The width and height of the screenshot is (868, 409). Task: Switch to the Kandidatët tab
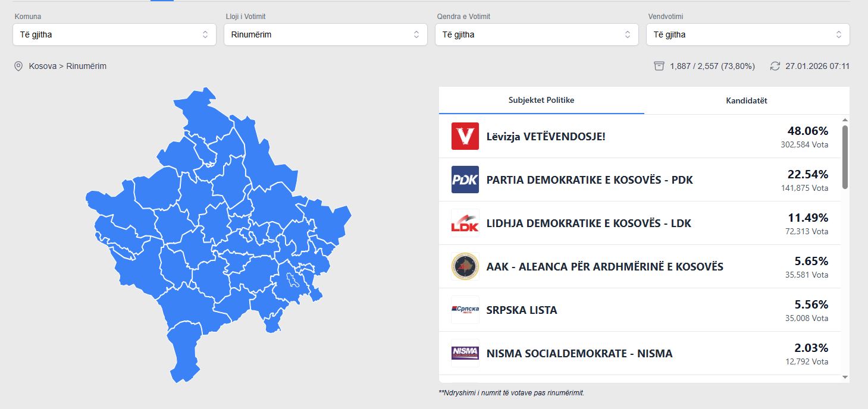[746, 100]
